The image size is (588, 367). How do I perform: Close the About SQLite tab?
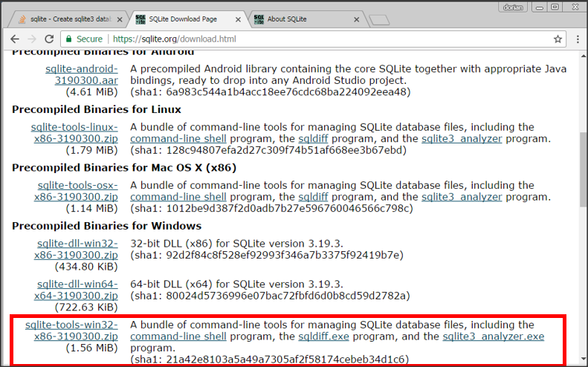[x=357, y=19]
